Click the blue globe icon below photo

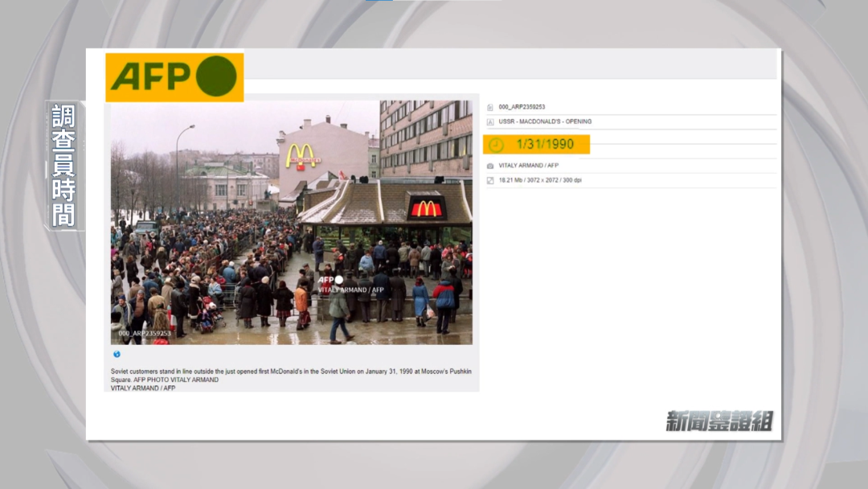tap(117, 355)
